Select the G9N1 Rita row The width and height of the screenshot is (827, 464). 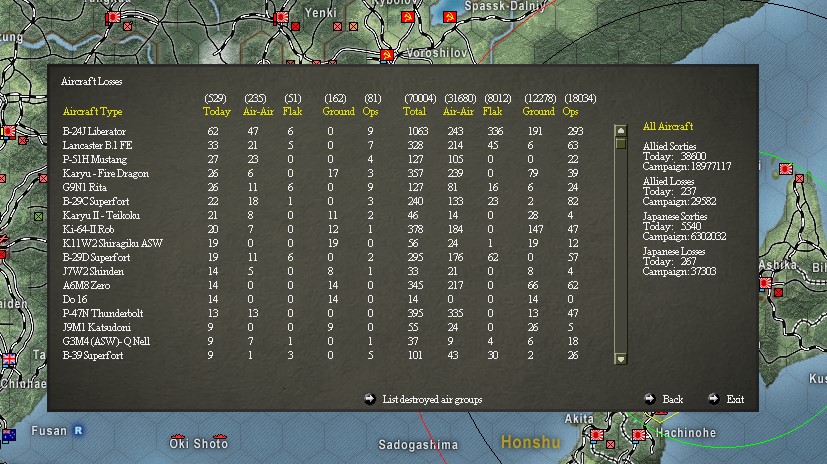tap(323, 187)
